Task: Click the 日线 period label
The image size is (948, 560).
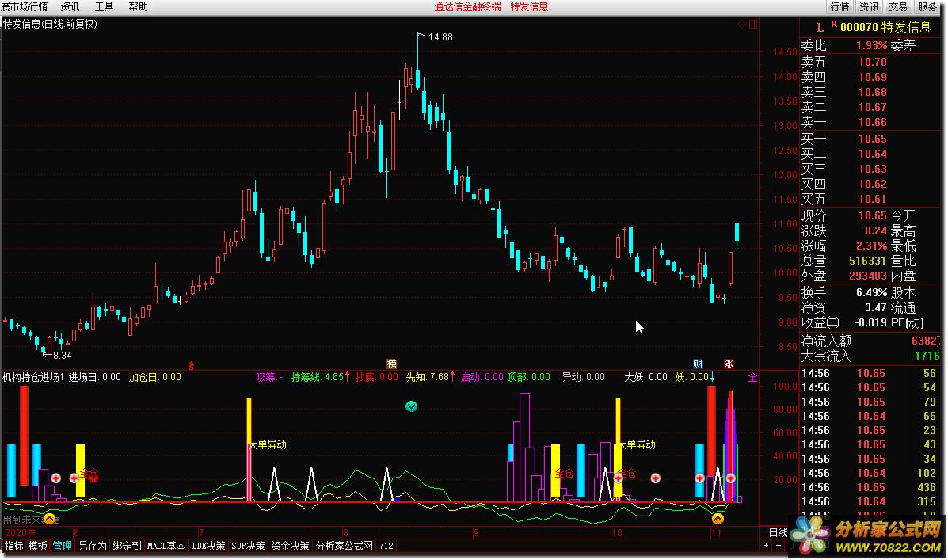Action: click(778, 532)
